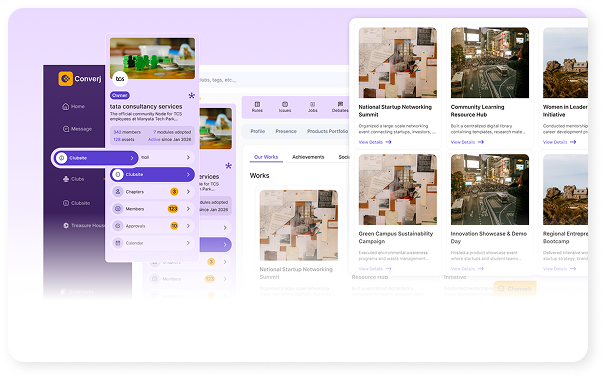
Task: Click the Converj logo icon
Action: (65, 79)
